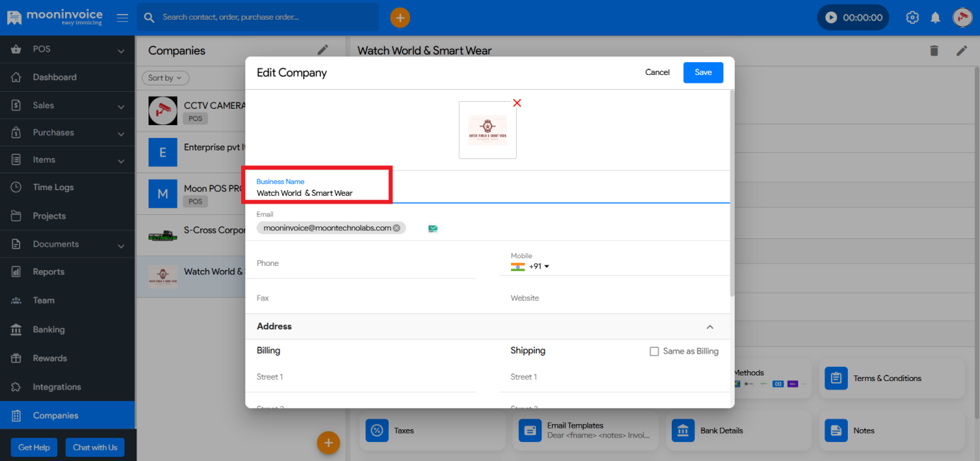Open Reports in sidebar
980x461 pixels.
pos(67,272)
